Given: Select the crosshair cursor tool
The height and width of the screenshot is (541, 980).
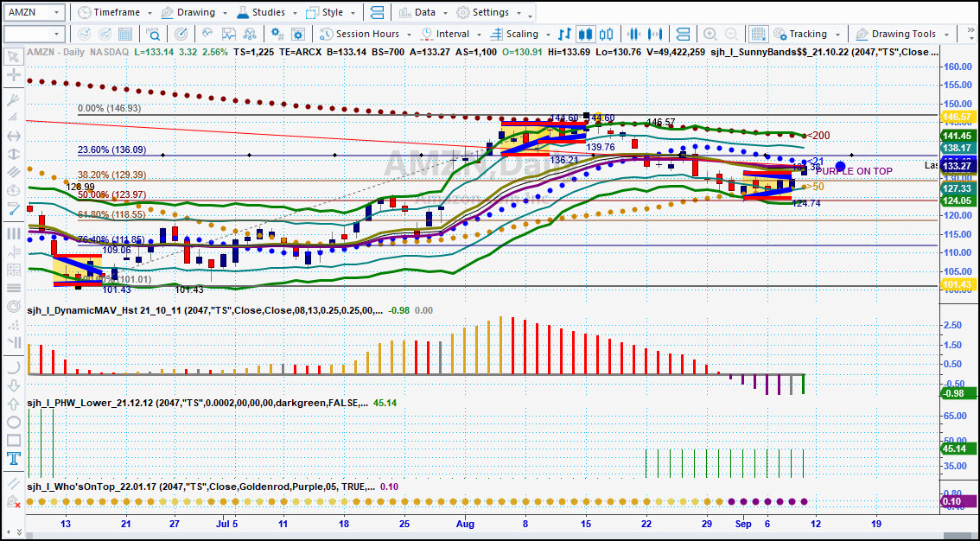Looking at the screenshot, I should tap(13, 75).
